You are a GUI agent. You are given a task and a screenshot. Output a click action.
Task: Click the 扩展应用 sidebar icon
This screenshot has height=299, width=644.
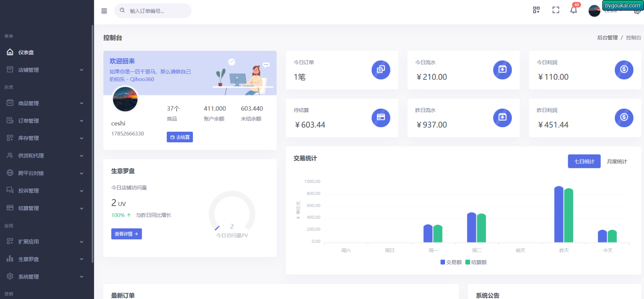(x=10, y=241)
